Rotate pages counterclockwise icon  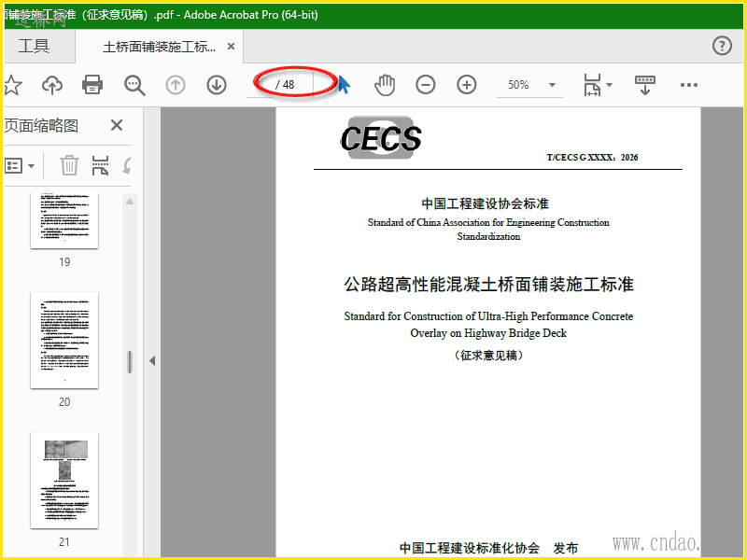127,165
